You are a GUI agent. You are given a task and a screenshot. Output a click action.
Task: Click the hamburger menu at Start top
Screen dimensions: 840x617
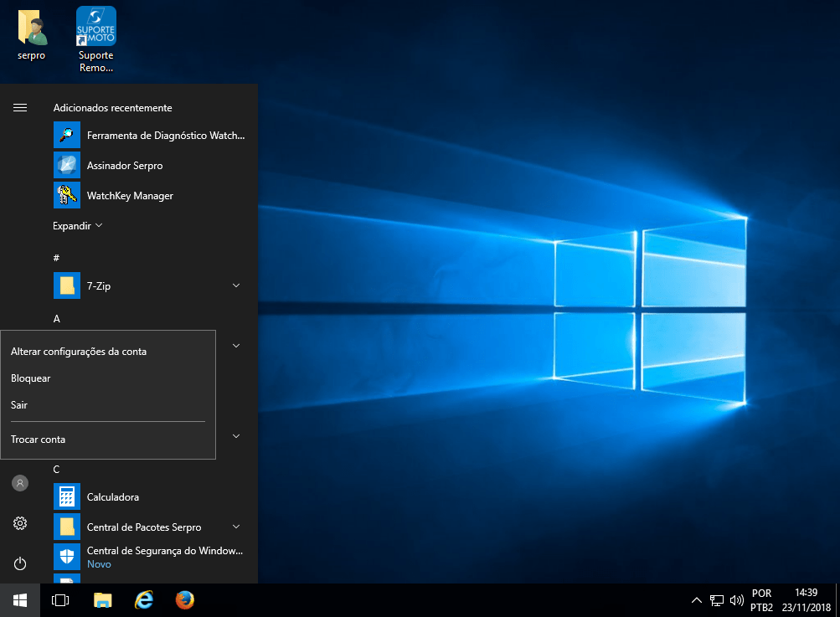(x=20, y=108)
